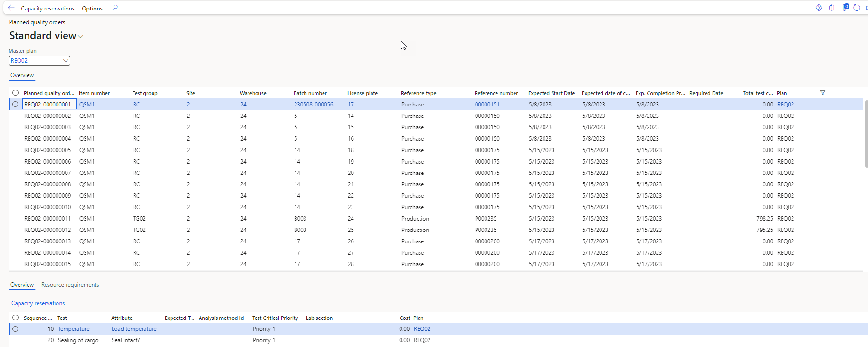Open batch number link 230508-000056
The width and height of the screenshot is (868, 347).
coord(314,105)
